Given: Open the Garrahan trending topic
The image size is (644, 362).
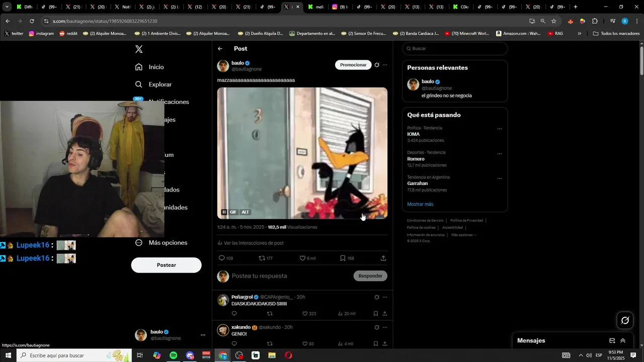Looking at the screenshot, I should click(418, 184).
